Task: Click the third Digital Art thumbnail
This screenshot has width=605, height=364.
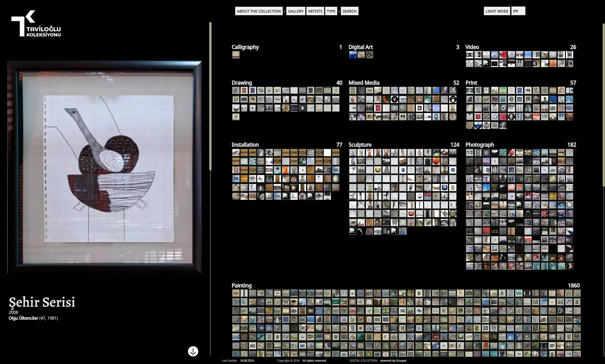Action: pos(369,55)
